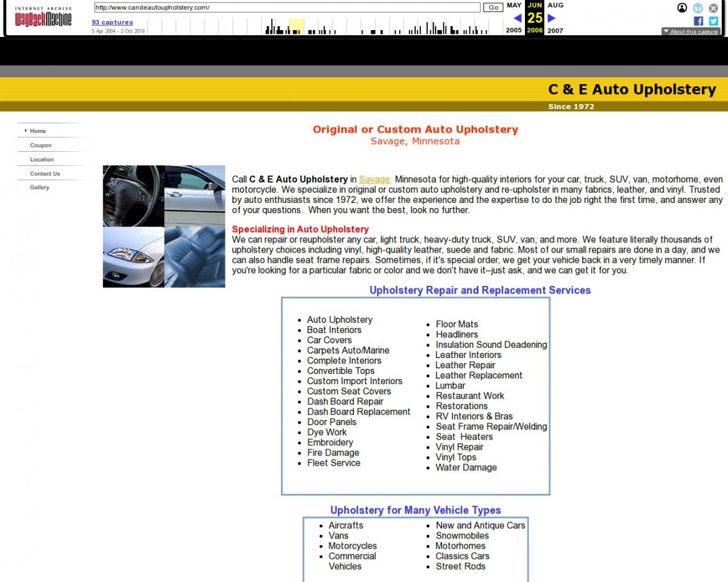Expand the About this capture panel
Screen dimensions: 728x582
point(691,31)
